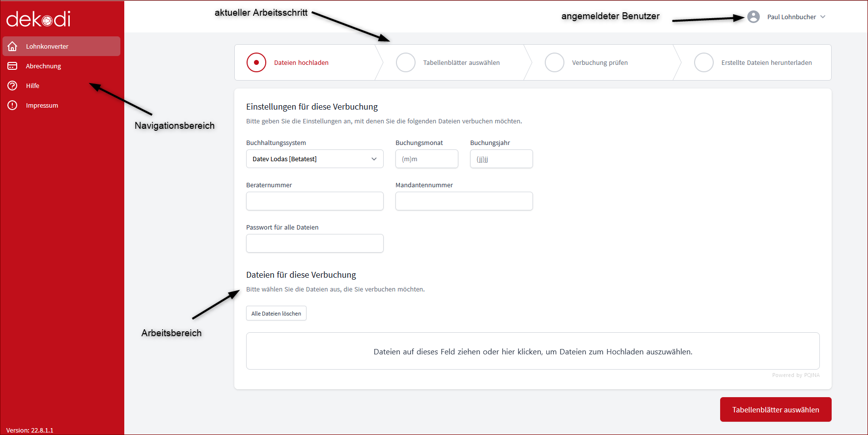Open Abrechnung in the navigation
Viewport: 868px width, 435px height.
[43, 66]
